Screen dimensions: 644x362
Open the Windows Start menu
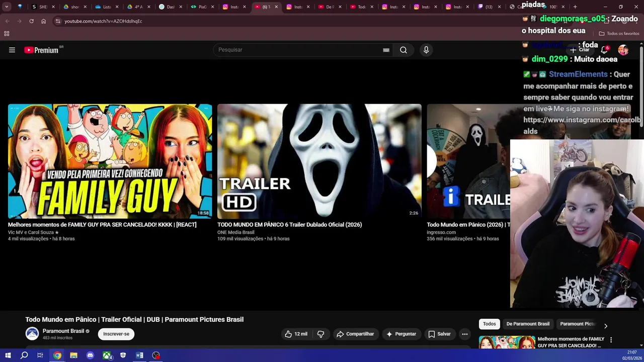(8, 355)
